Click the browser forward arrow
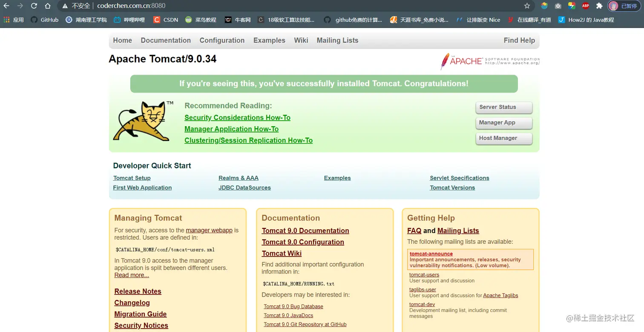 (20, 6)
